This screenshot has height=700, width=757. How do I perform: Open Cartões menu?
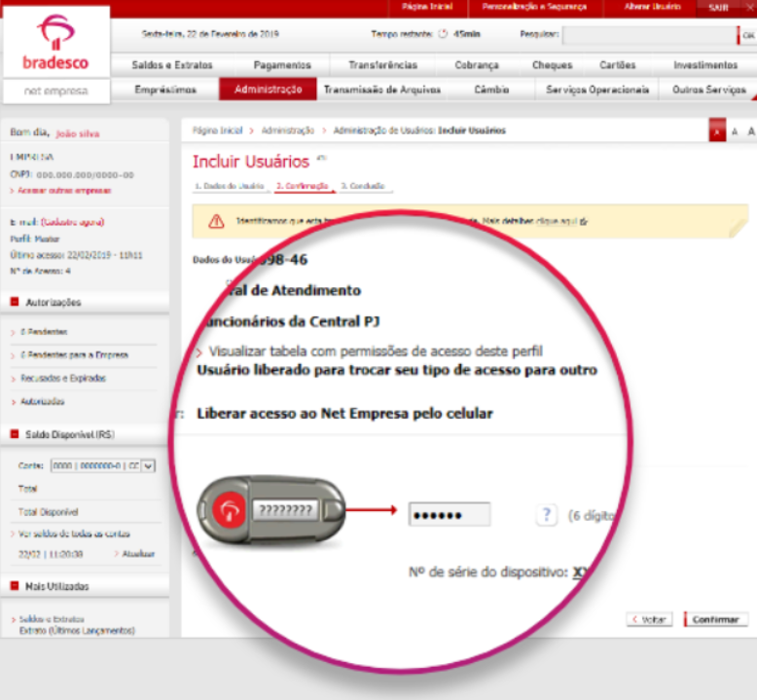[618, 64]
